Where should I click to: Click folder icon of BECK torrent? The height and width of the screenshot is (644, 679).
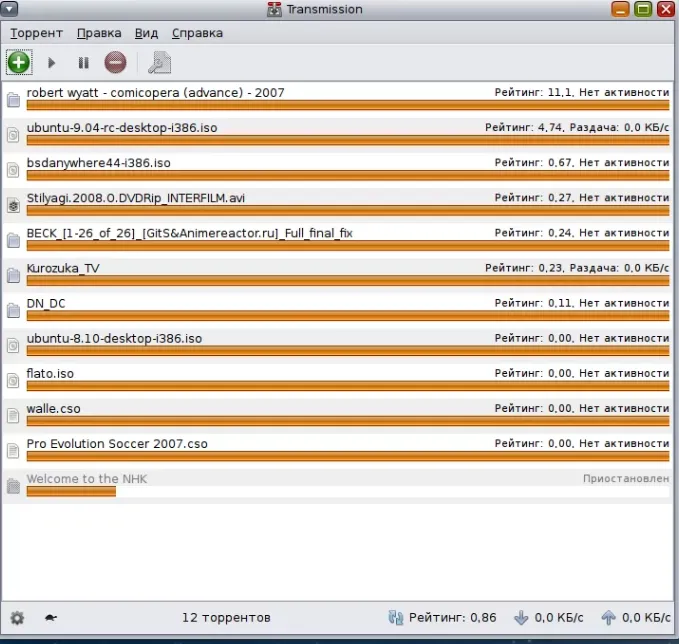pos(13,240)
